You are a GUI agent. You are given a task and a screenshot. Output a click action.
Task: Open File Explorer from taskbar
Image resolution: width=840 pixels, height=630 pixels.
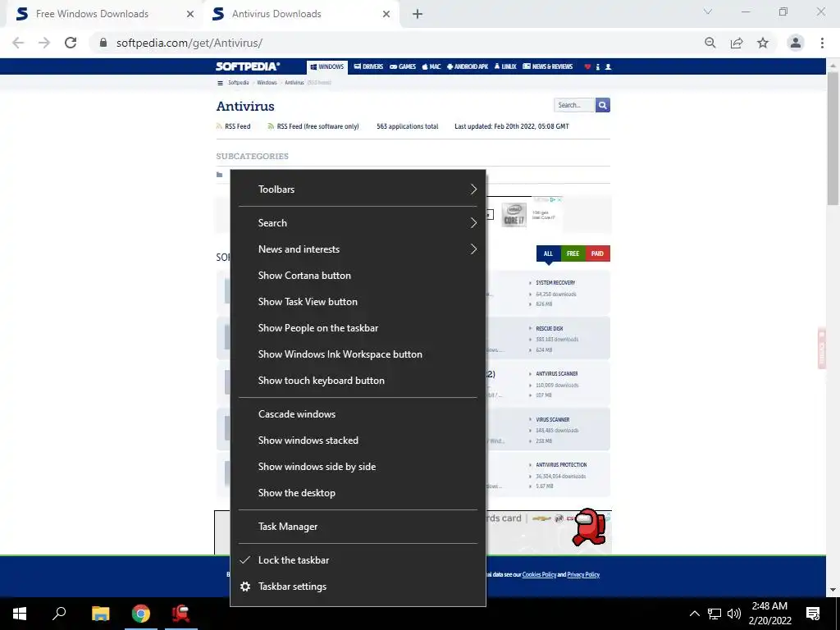pos(100,614)
